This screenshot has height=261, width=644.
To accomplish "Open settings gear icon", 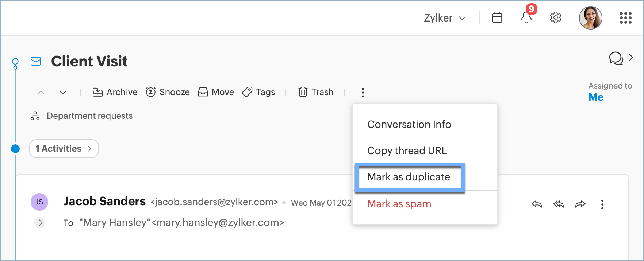I will [x=555, y=17].
